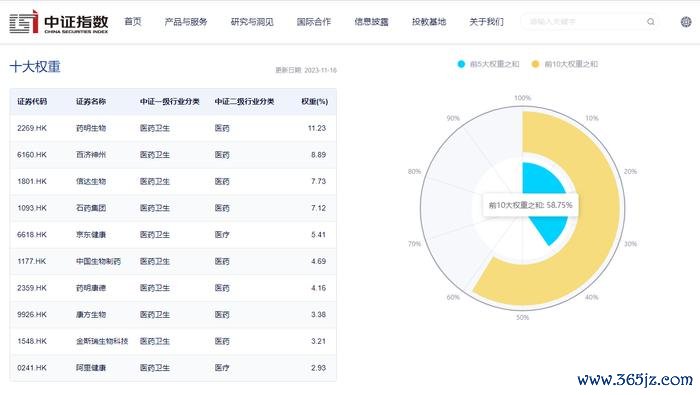The width and height of the screenshot is (700, 395).
Task: Expand the 信息披露 menu
Action: 371,21
